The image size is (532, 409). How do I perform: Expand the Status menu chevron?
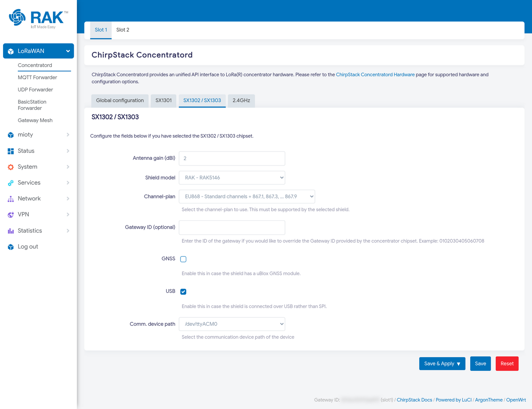pos(68,151)
